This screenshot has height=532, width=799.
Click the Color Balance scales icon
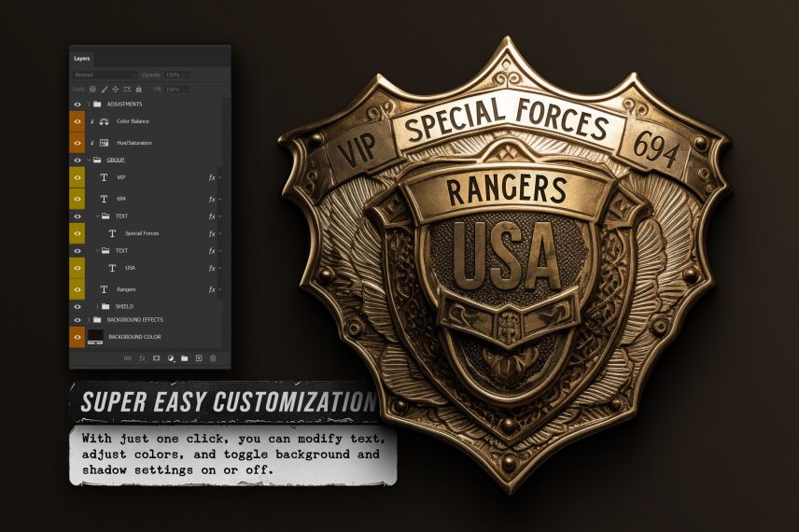click(x=105, y=121)
